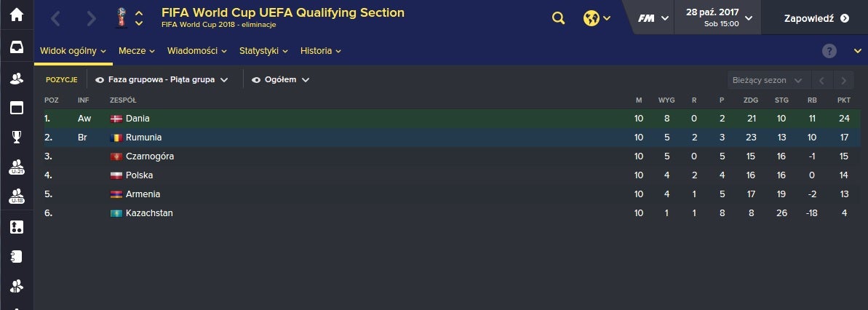Click the Zapowiedź continue button
This screenshot has width=868, height=310.
tap(816, 18)
